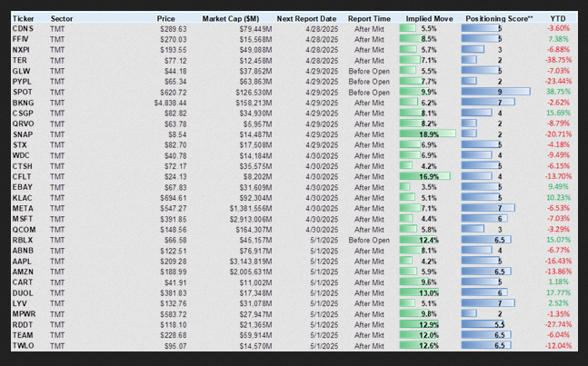Screen dimensions: 588x366
Task: Select GLW report time Before Open
Action: pyautogui.click(x=369, y=71)
